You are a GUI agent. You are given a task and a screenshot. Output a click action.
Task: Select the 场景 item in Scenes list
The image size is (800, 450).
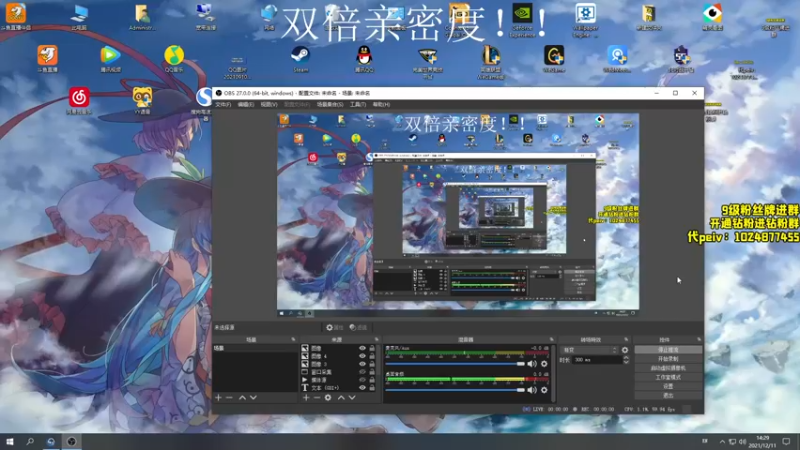coord(255,348)
